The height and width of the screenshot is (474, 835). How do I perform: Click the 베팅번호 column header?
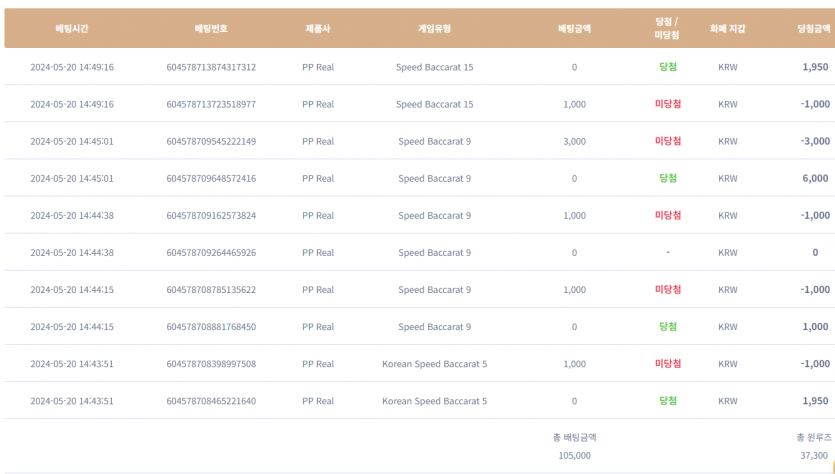[x=211, y=29]
